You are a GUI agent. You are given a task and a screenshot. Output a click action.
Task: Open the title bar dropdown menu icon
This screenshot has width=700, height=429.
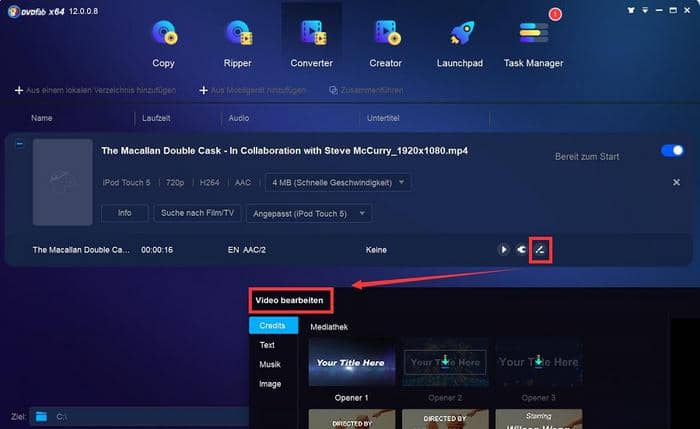(x=645, y=10)
